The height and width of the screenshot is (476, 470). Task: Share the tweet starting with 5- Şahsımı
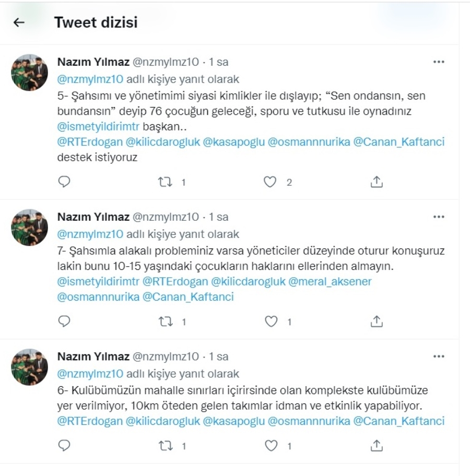click(x=377, y=182)
